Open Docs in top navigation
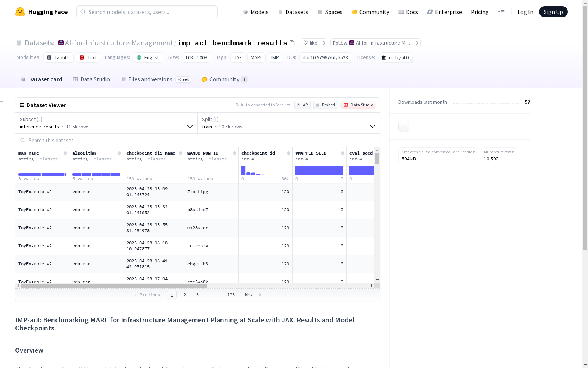 pyautogui.click(x=408, y=12)
